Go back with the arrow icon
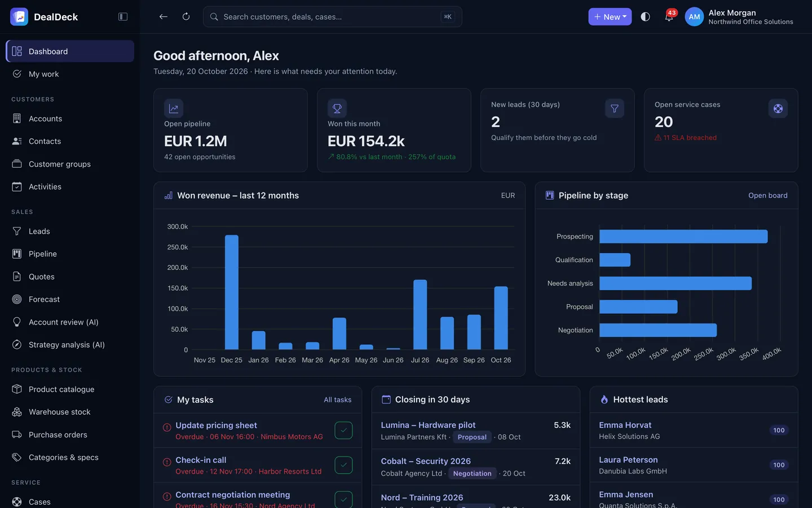812x508 pixels. (x=164, y=17)
